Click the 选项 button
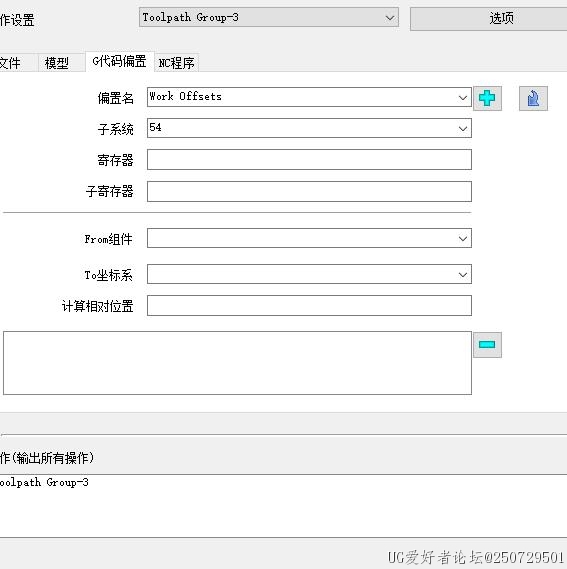The width and height of the screenshot is (567, 569). coord(488,19)
